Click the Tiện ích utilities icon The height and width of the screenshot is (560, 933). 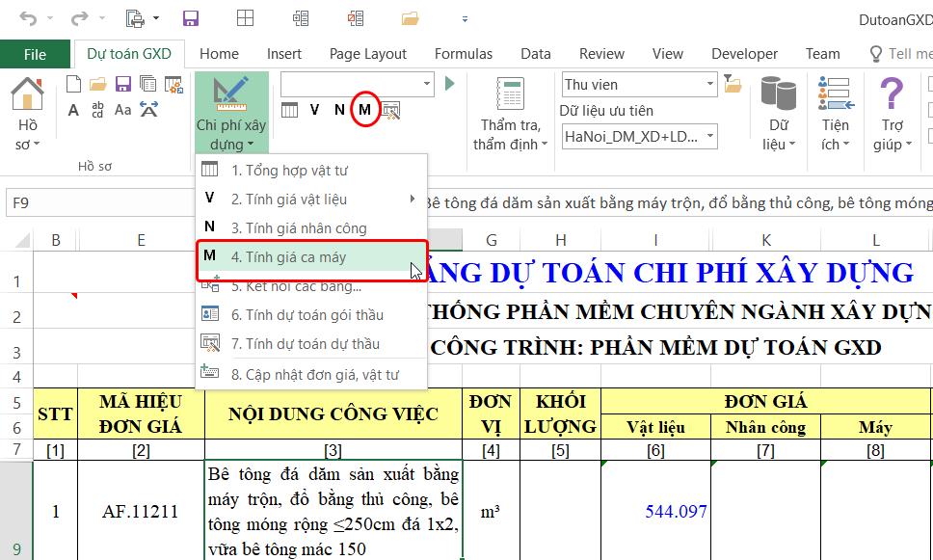pos(835,96)
